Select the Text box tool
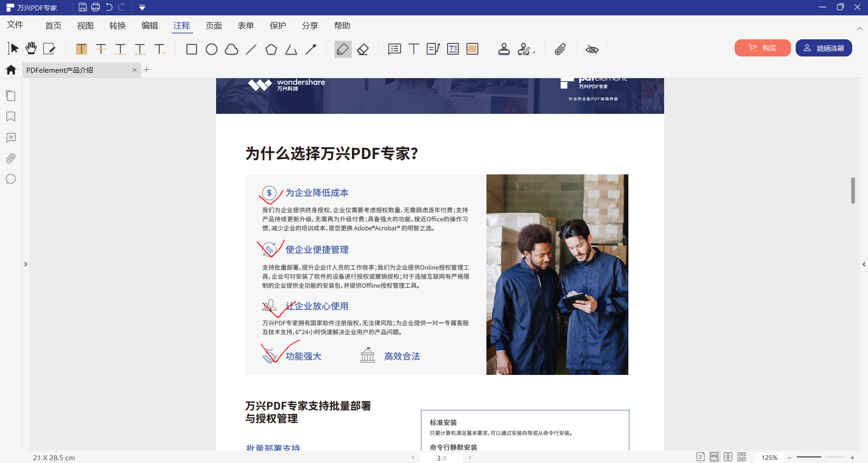 pos(453,49)
